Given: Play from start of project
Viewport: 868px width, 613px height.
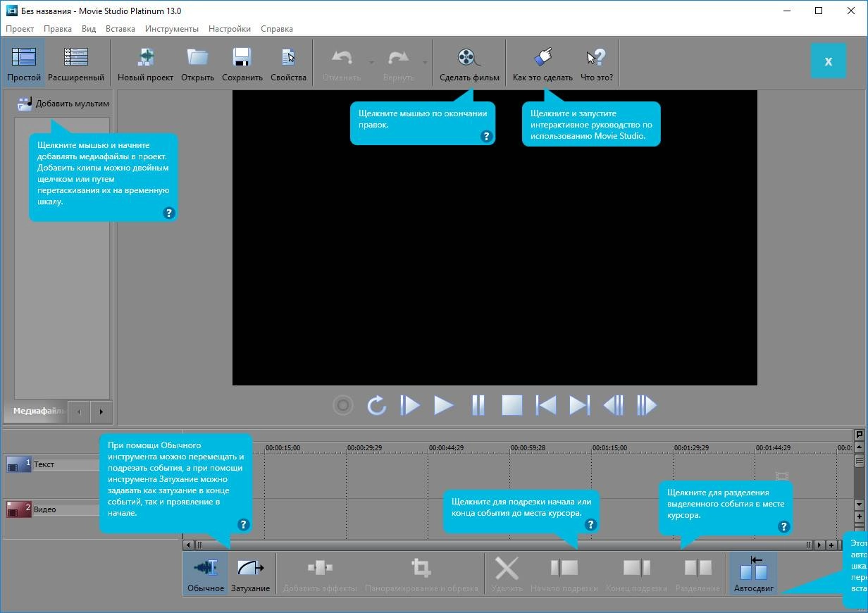Looking at the screenshot, I should 410,405.
